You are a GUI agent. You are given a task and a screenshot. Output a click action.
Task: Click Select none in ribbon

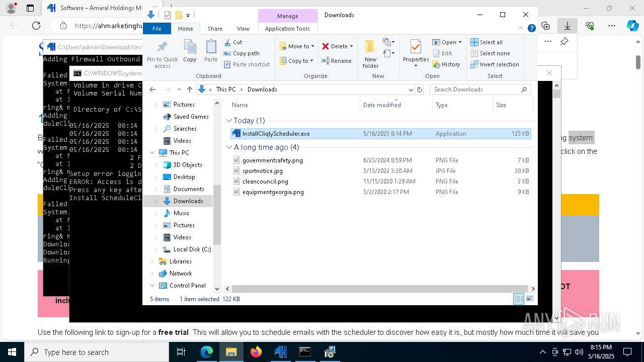[x=490, y=53]
